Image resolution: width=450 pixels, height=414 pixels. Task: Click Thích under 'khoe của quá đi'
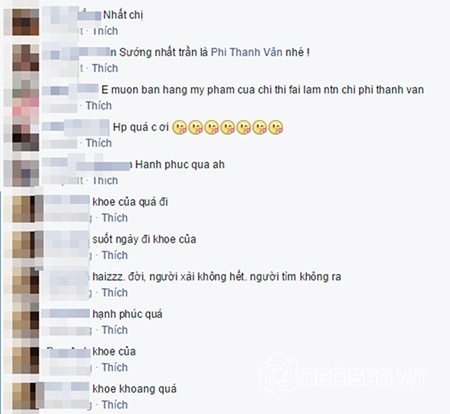[115, 218]
